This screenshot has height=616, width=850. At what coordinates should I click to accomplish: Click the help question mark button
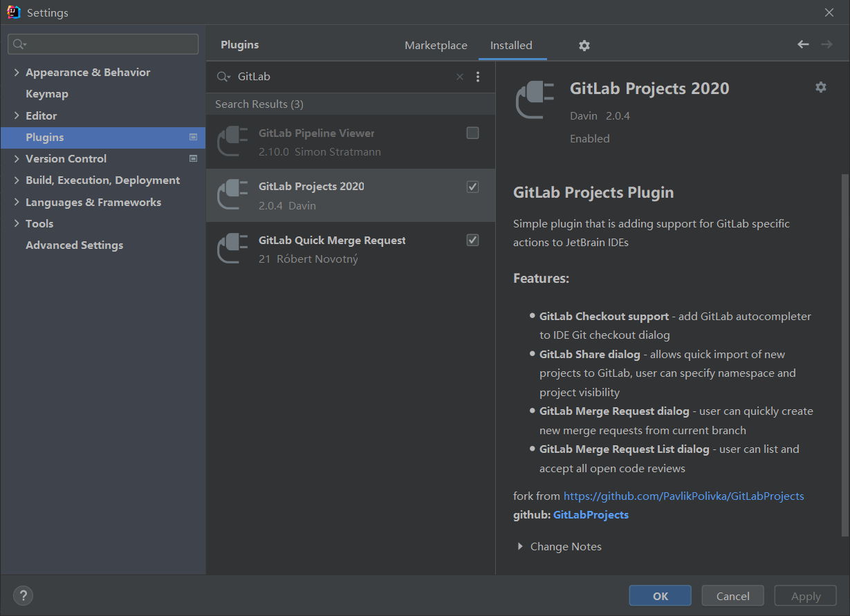[x=23, y=595]
